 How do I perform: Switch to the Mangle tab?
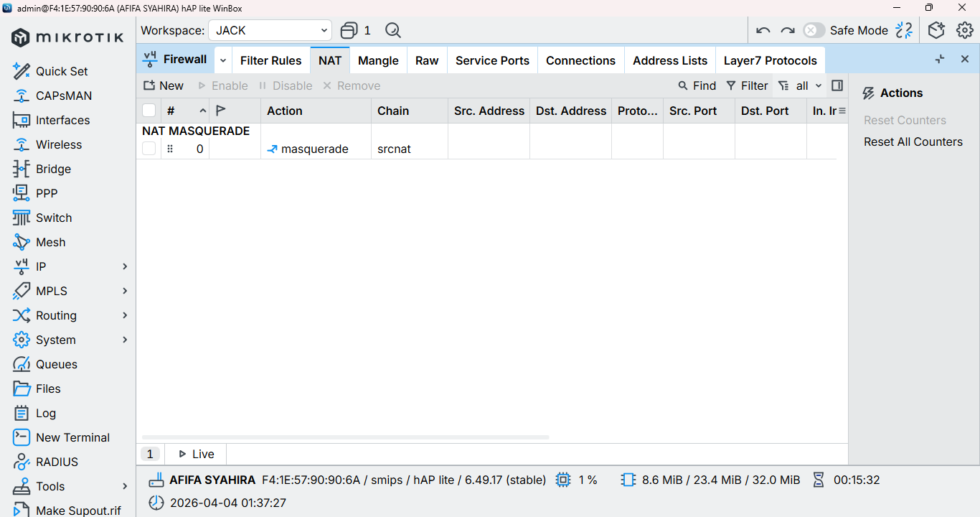tap(378, 60)
